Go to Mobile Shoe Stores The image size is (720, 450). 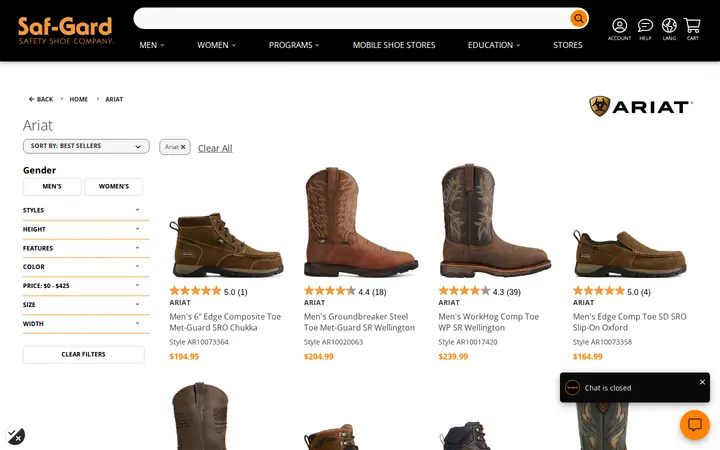click(x=394, y=45)
